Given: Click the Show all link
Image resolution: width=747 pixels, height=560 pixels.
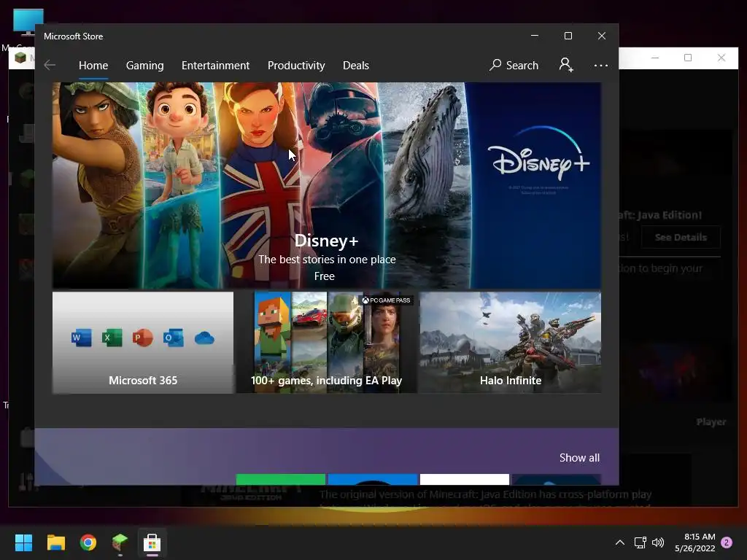Looking at the screenshot, I should point(579,458).
